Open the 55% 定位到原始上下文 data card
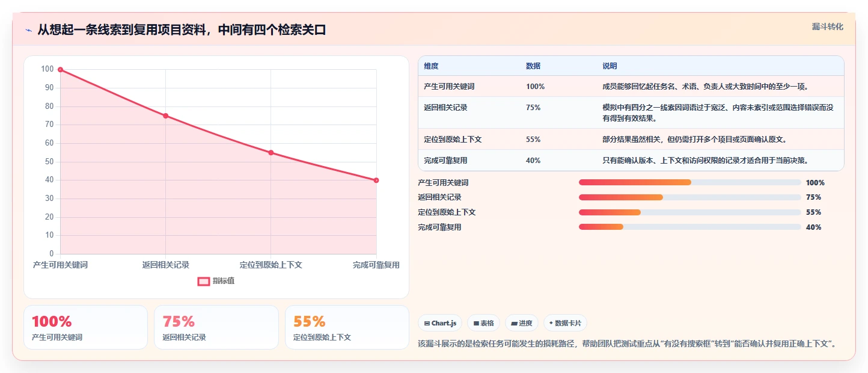 [x=347, y=327]
